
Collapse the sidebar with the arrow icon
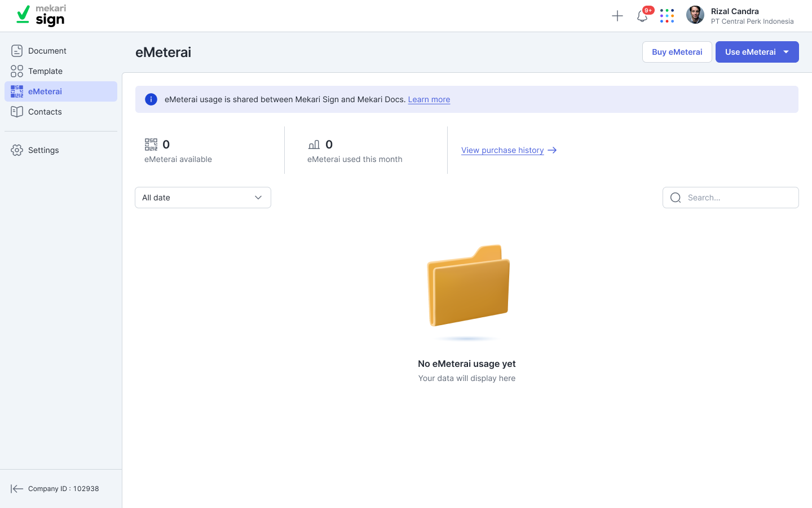pos(17,489)
